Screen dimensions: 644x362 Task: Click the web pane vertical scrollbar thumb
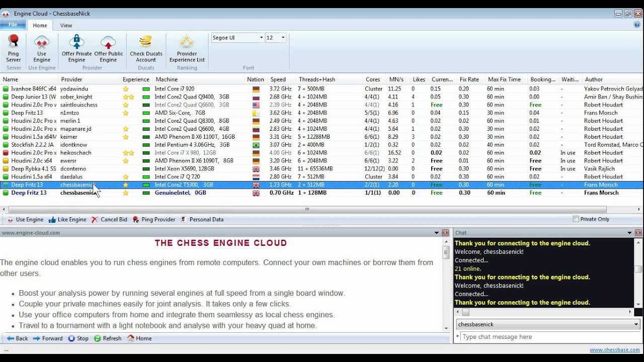point(446,252)
